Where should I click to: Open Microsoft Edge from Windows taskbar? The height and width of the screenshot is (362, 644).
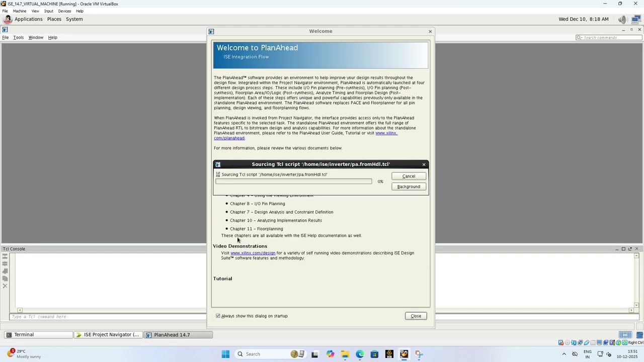click(360, 354)
